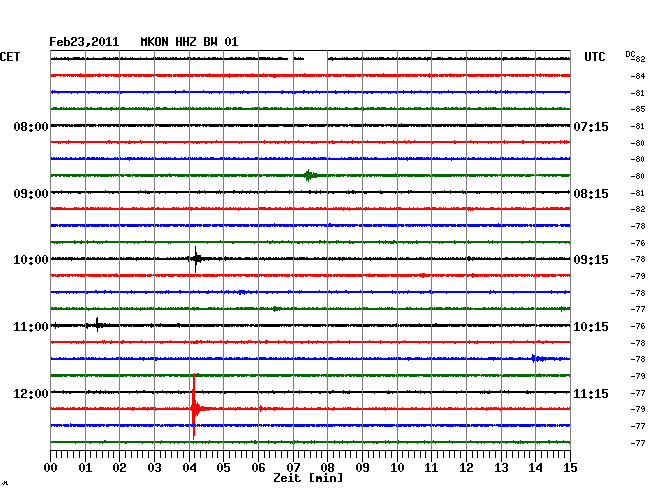650x494 pixels.
Task: Click the UTC timezone label
Action: [594, 57]
